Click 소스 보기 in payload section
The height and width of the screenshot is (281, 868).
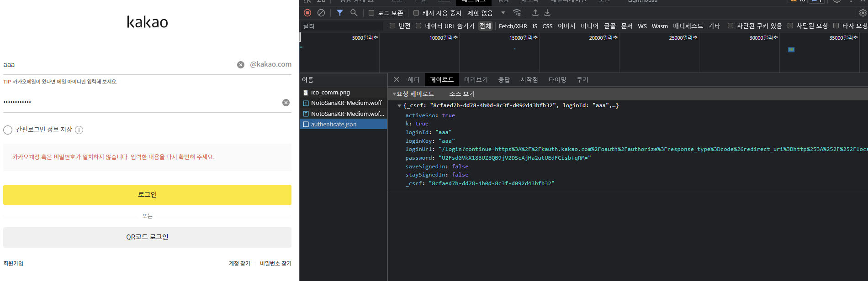point(462,94)
